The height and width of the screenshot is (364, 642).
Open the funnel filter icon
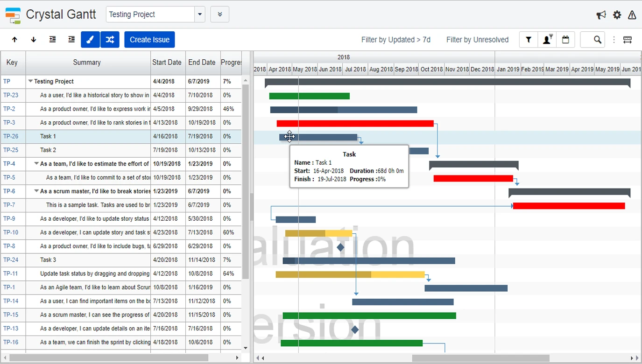tap(529, 40)
